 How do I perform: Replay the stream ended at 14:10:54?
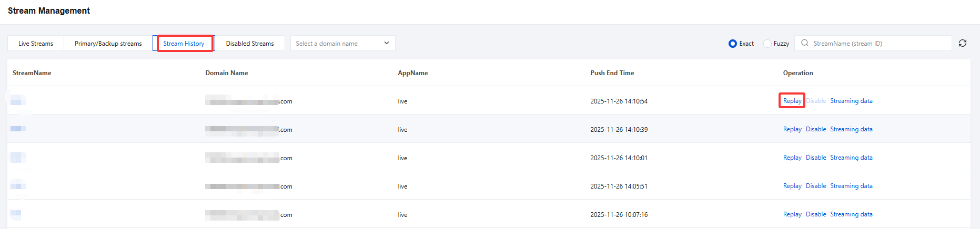(792, 101)
